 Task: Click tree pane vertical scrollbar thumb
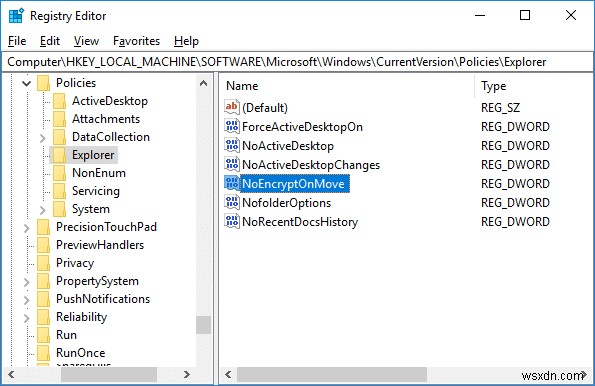(x=204, y=325)
